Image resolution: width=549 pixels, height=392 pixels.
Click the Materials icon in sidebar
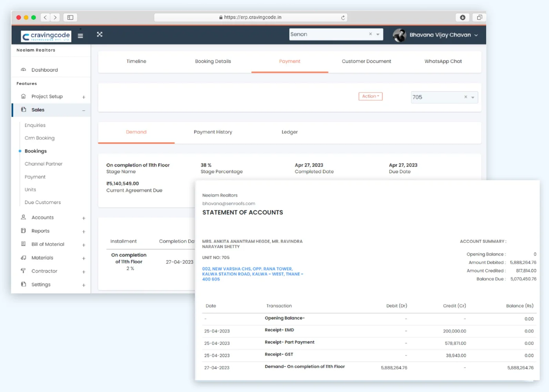click(24, 258)
